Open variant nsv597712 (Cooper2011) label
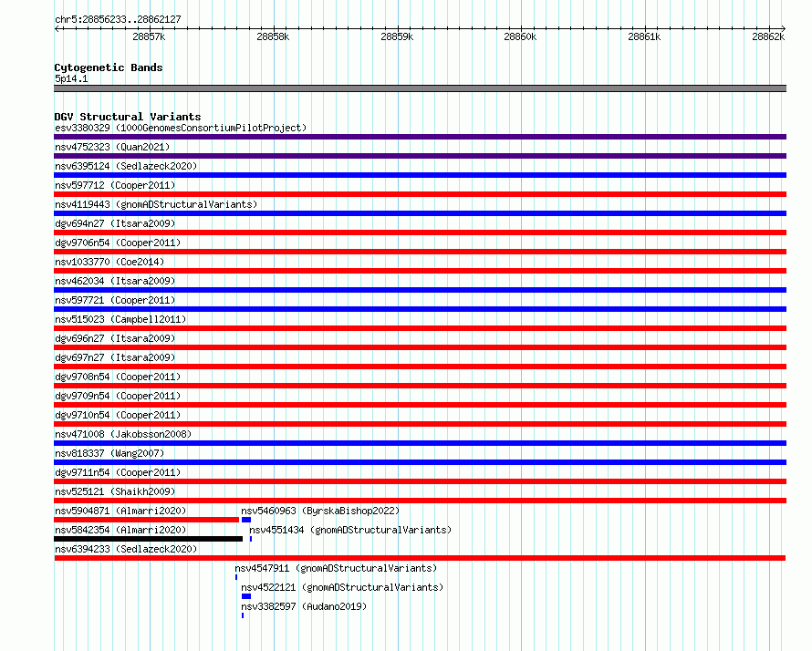This screenshot has height=651, width=812. tap(115, 185)
